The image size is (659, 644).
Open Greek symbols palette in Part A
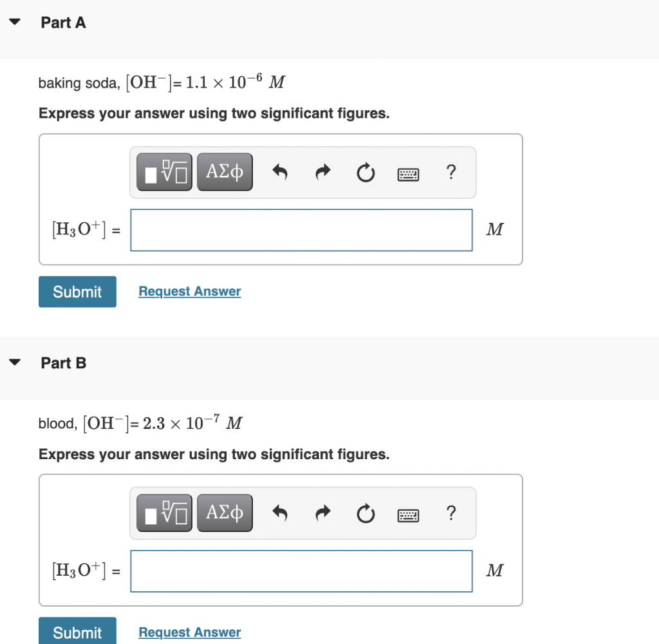coord(225,172)
